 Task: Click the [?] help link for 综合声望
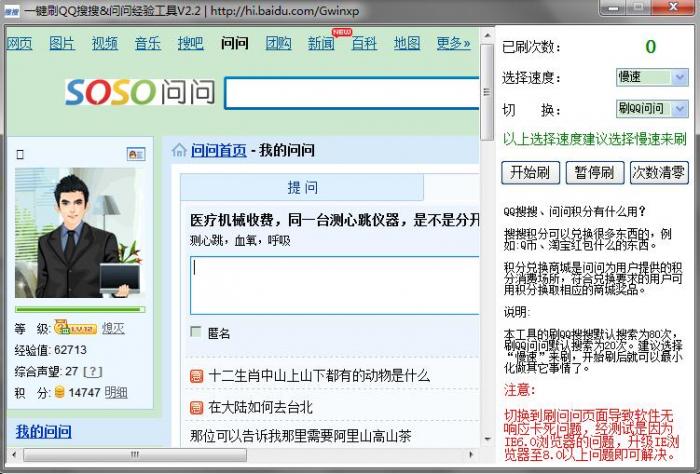93,371
